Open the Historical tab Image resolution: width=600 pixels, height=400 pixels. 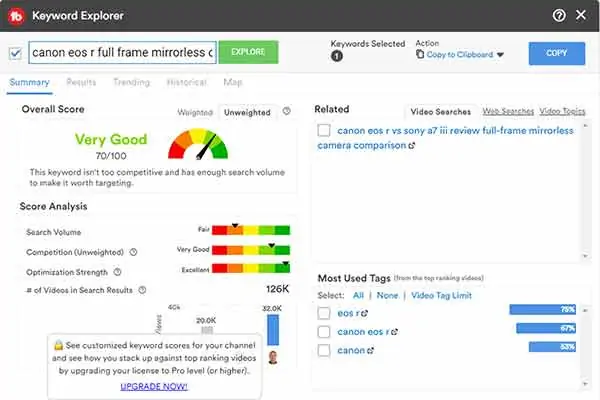click(187, 82)
